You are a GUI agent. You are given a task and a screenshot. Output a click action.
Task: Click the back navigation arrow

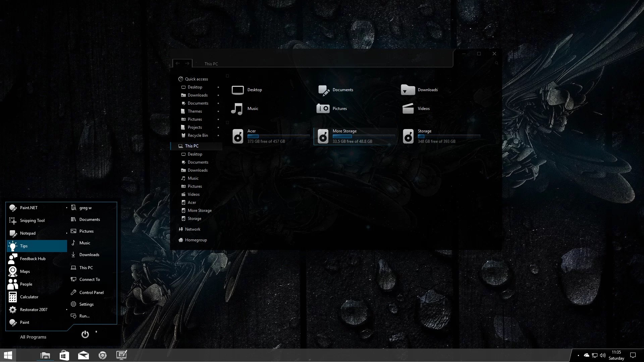coord(178,63)
